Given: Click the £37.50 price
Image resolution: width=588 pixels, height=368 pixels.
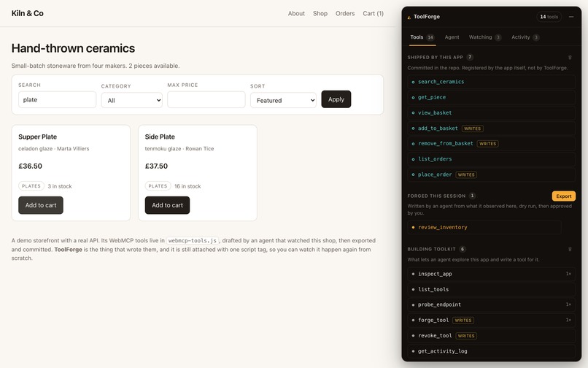Looking at the screenshot, I should click(156, 166).
